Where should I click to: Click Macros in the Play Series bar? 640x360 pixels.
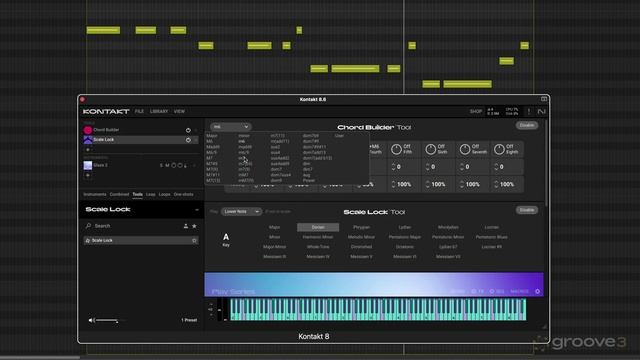[x=519, y=291]
